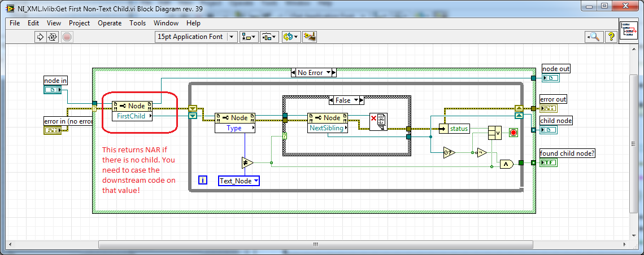Click the VI icon in top-right corner
Viewport: 644px width, 255px height.
pyautogui.click(x=629, y=29)
